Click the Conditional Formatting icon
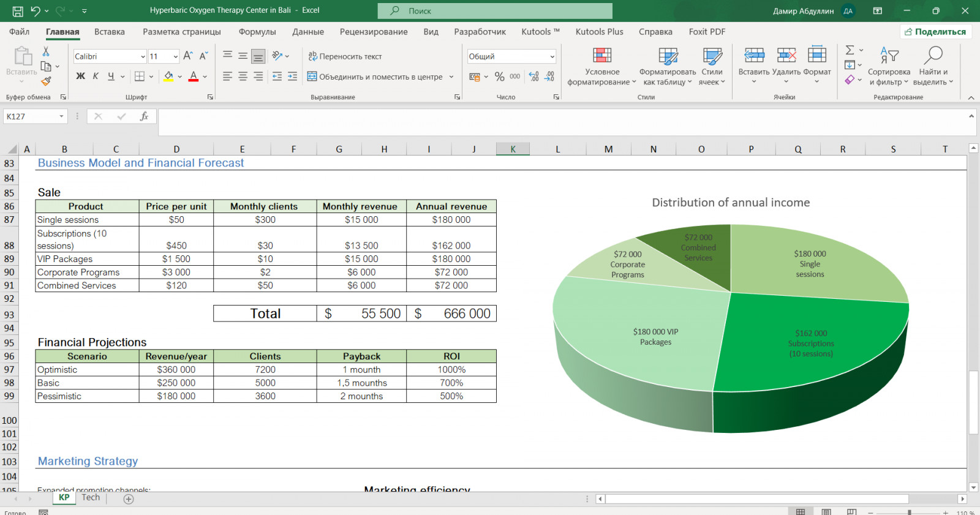Viewport: 980px width, 515px height. [x=601, y=56]
